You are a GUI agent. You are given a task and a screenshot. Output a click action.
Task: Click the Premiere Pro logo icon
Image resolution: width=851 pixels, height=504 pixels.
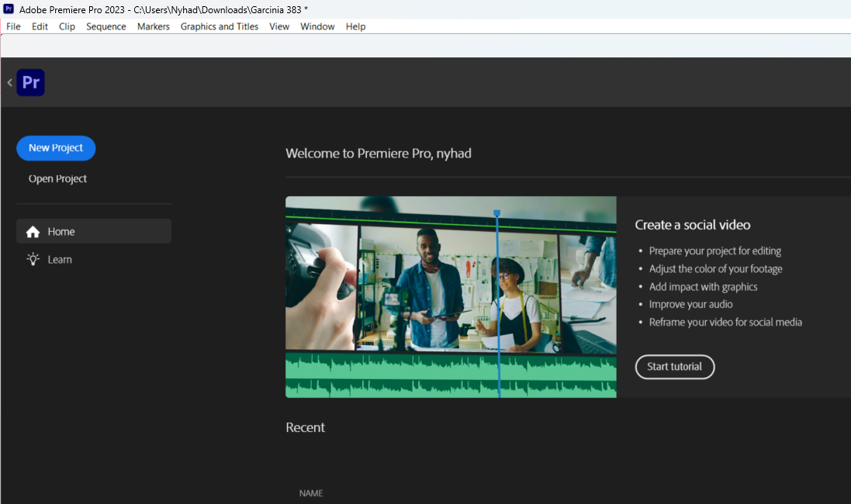[30, 82]
